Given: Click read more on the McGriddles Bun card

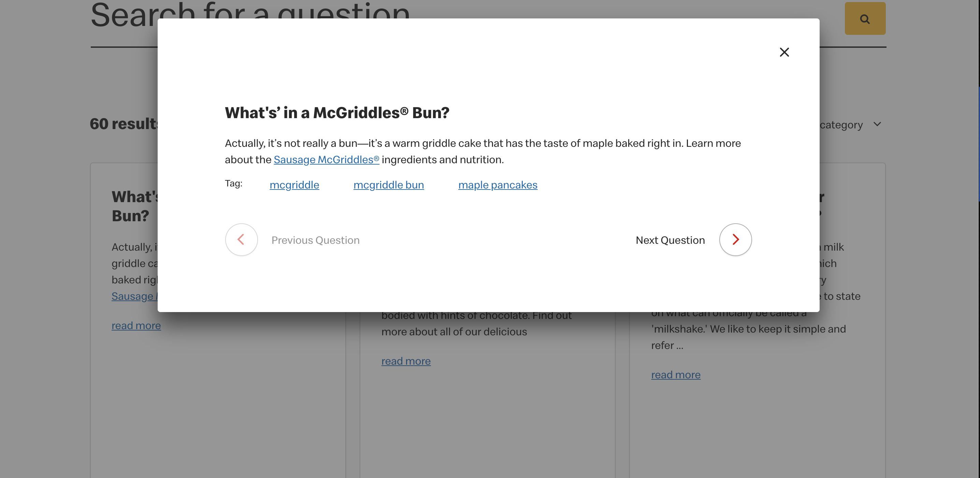Looking at the screenshot, I should coord(136,326).
